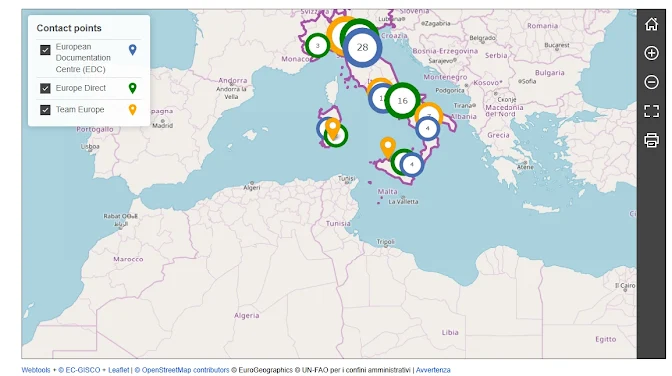
Task: Click the Tunisia label on map
Action: pyautogui.click(x=338, y=224)
